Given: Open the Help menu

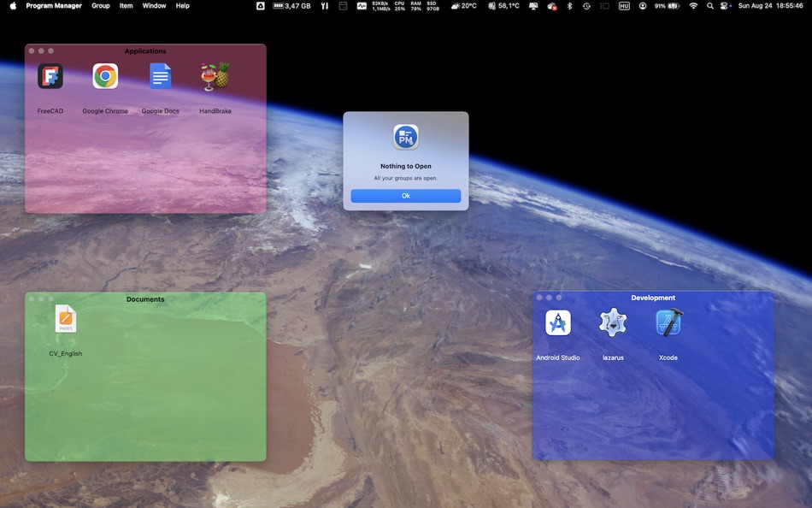Looking at the screenshot, I should point(182,6).
